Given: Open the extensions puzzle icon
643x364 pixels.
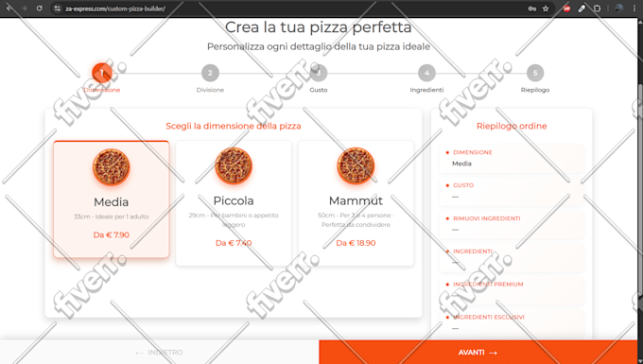Looking at the screenshot, I should click(597, 9).
